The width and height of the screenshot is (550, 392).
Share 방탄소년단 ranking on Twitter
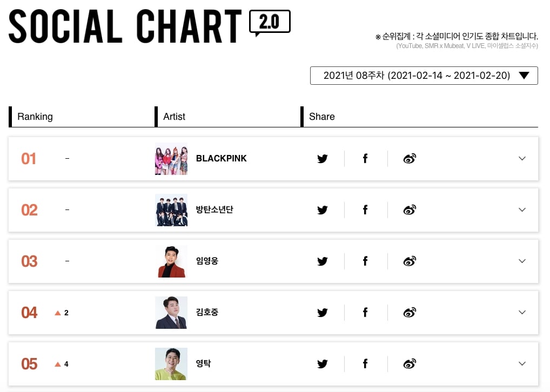(323, 210)
